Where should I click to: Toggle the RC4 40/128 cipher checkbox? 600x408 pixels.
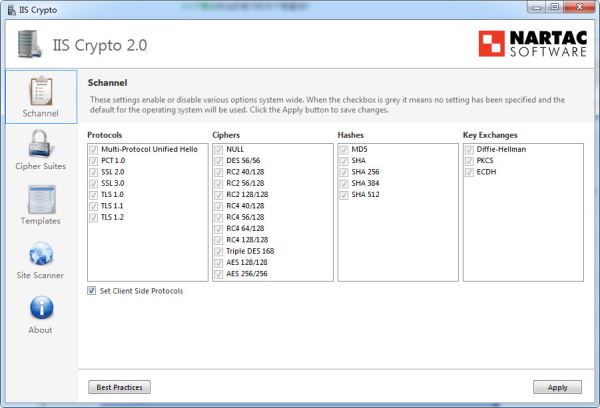(218, 206)
